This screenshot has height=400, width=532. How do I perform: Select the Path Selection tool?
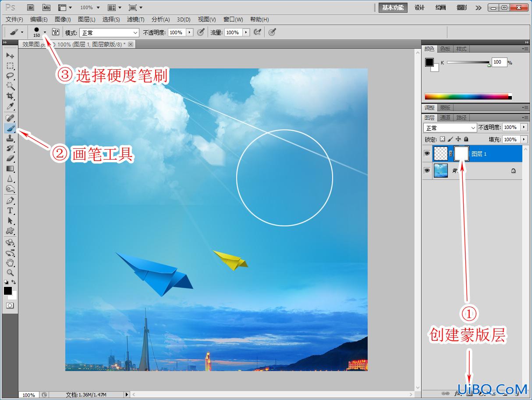[x=10, y=221]
